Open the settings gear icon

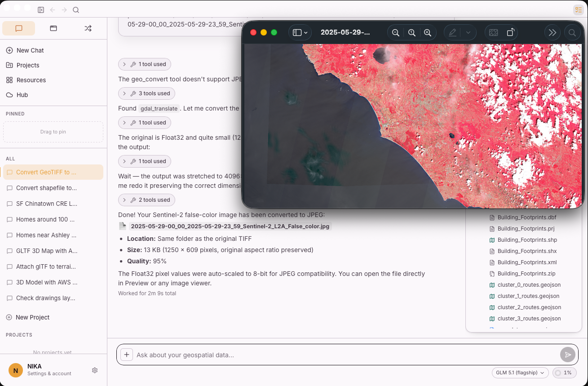tap(95, 370)
